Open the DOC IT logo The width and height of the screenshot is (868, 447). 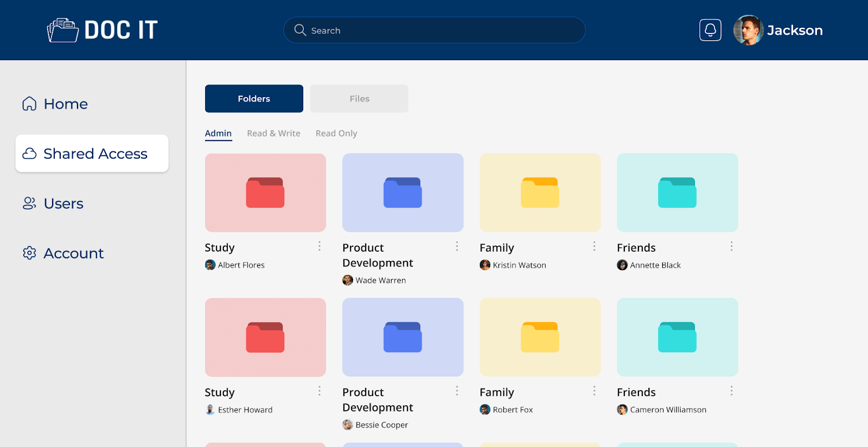pyautogui.click(x=102, y=30)
